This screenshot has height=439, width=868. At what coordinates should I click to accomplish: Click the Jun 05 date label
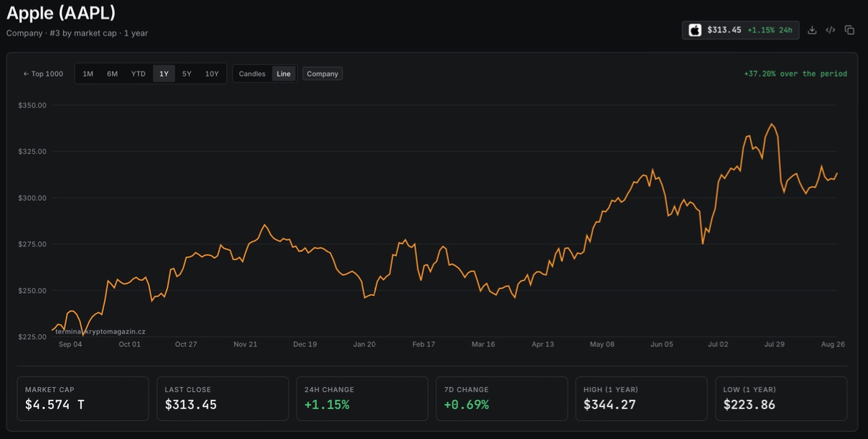tap(661, 344)
